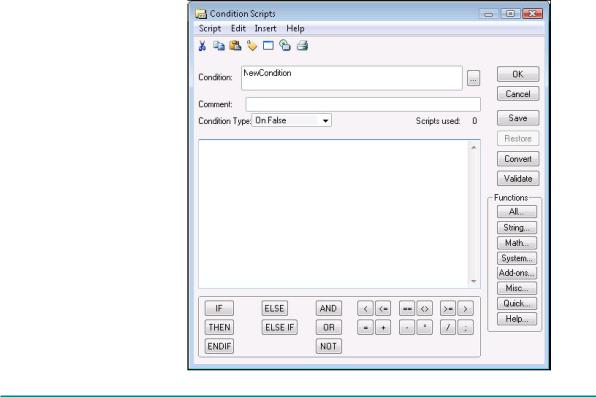Click the Print toolbar icon

(x=303, y=46)
